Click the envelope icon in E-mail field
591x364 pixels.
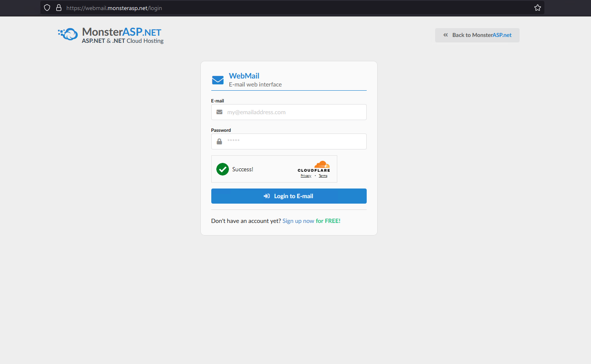pos(219,112)
